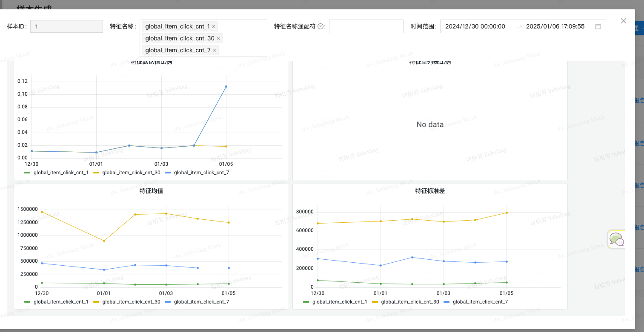The height and width of the screenshot is (332, 644).
Task: Click the 特征名称通配符 input field
Action: pos(366,26)
